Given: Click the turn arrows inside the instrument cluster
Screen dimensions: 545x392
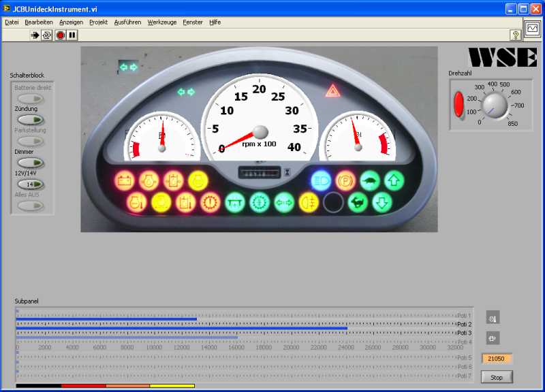Looking at the screenshot, I should pyautogui.click(x=186, y=92).
